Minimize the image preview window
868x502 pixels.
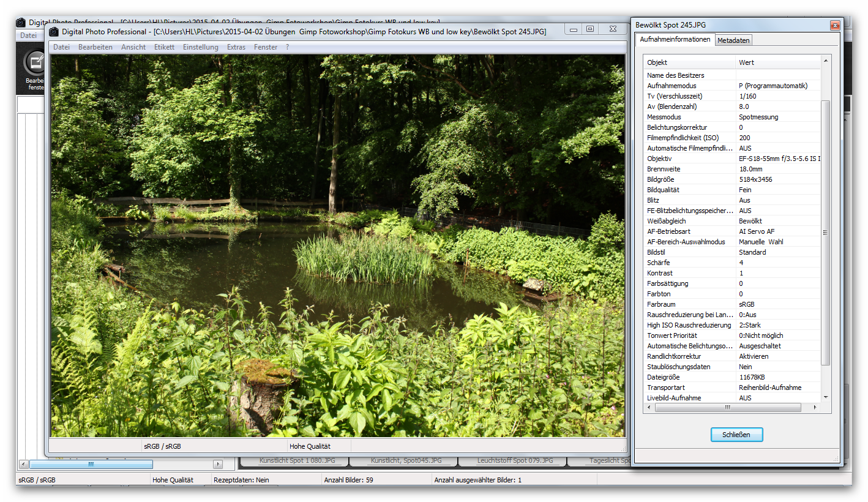pyautogui.click(x=573, y=29)
